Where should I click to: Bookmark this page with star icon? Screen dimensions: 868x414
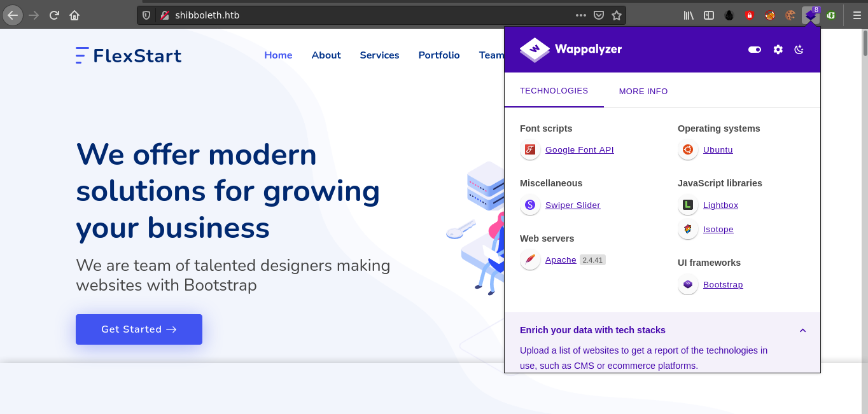tap(616, 15)
